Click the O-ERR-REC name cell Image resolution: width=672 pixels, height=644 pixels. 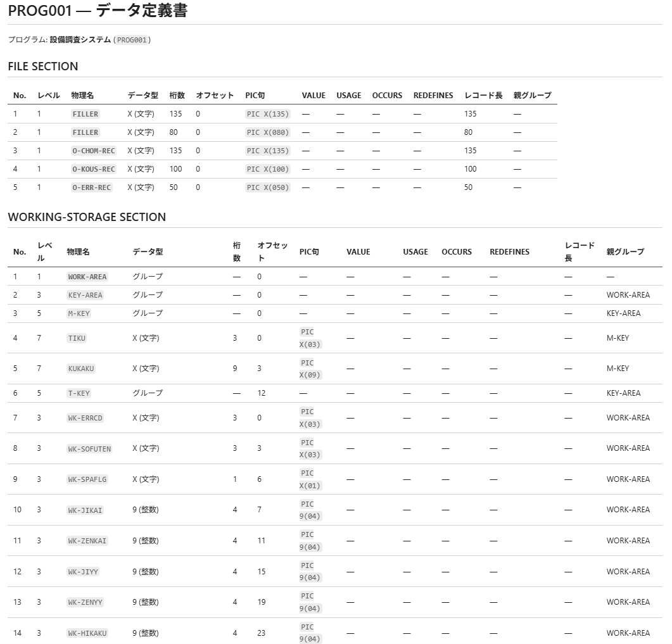(x=92, y=187)
